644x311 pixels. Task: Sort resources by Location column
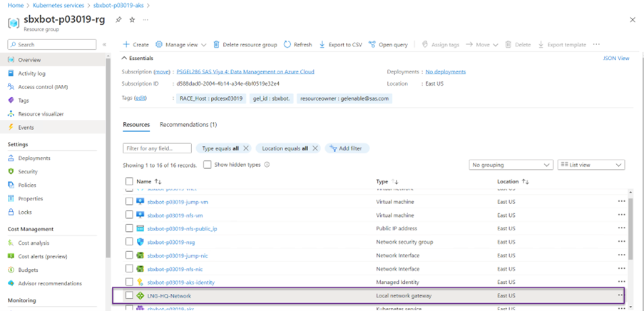(x=513, y=181)
